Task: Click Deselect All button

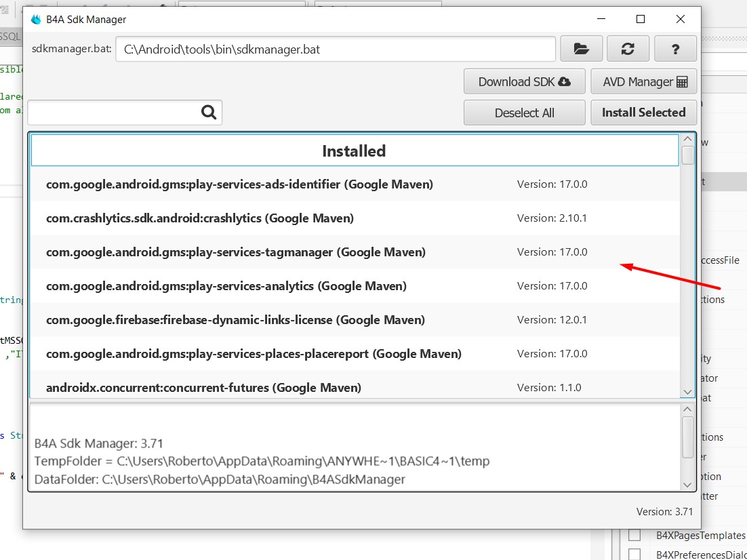Action: [x=524, y=113]
